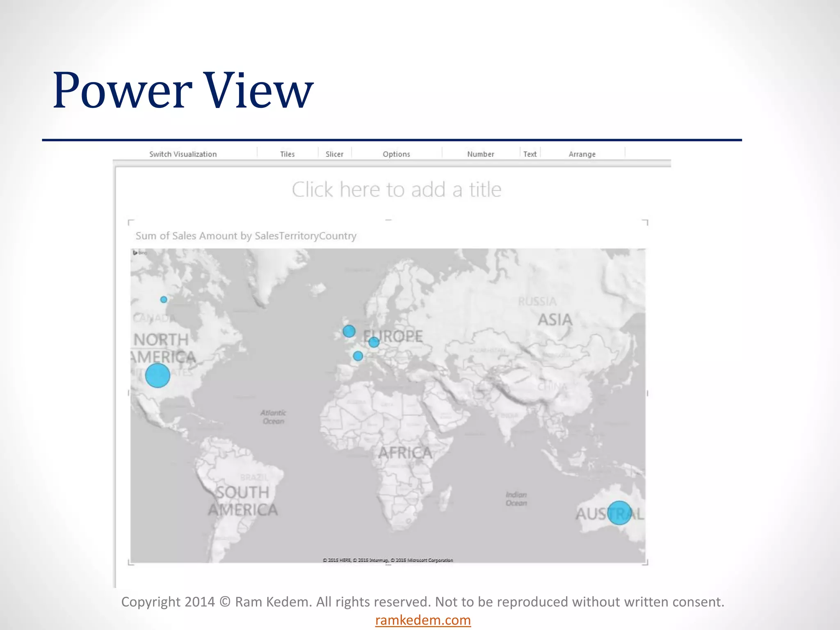The height and width of the screenshot is (630, 840).
Task: Open the Arrange ribbon group
Action: pos(582,154)
